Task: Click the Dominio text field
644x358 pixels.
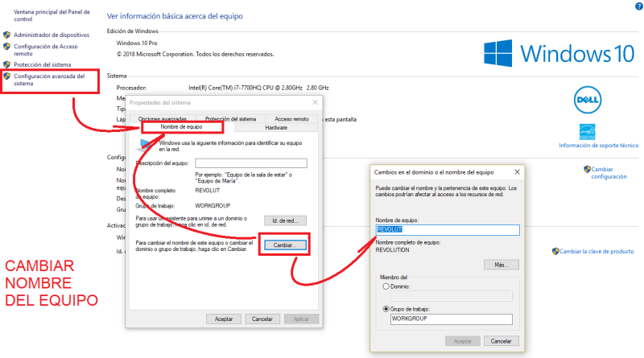Action: click(x=452, y=296)
